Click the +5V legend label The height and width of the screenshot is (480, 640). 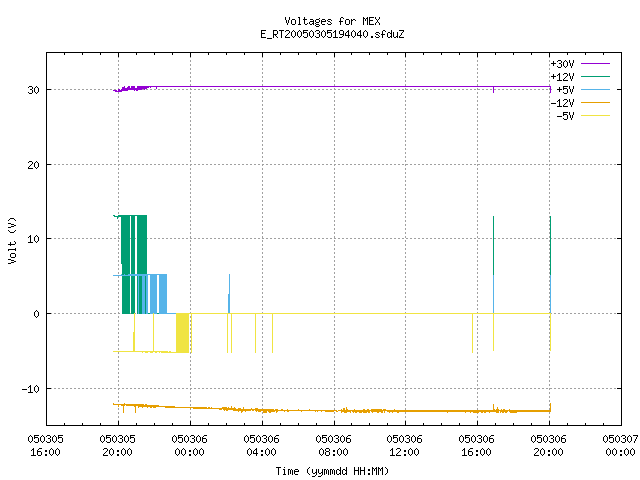coord(565,90)
